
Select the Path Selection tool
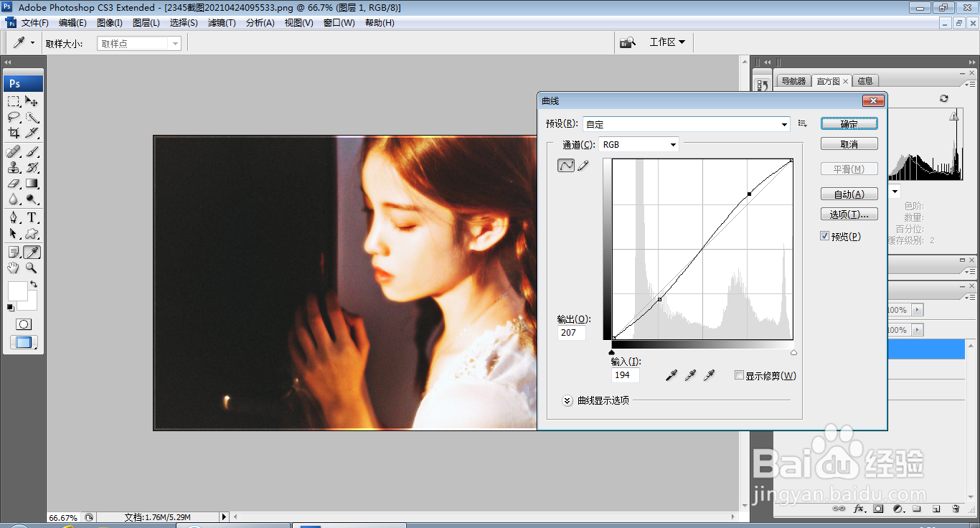(x=14, y=233)
